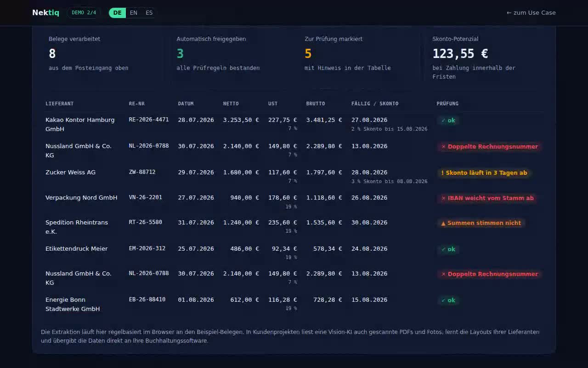
Task: Click the LIEFERANT column header
Action: (59, 103)
